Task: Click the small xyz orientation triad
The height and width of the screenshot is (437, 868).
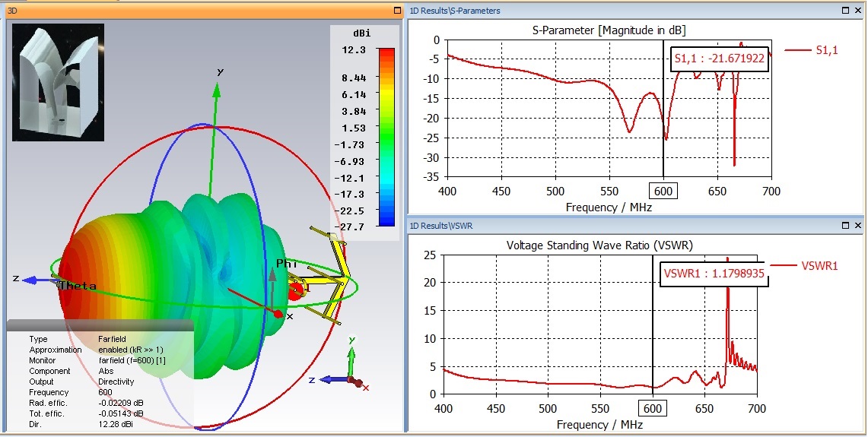Action: [343, 365]
